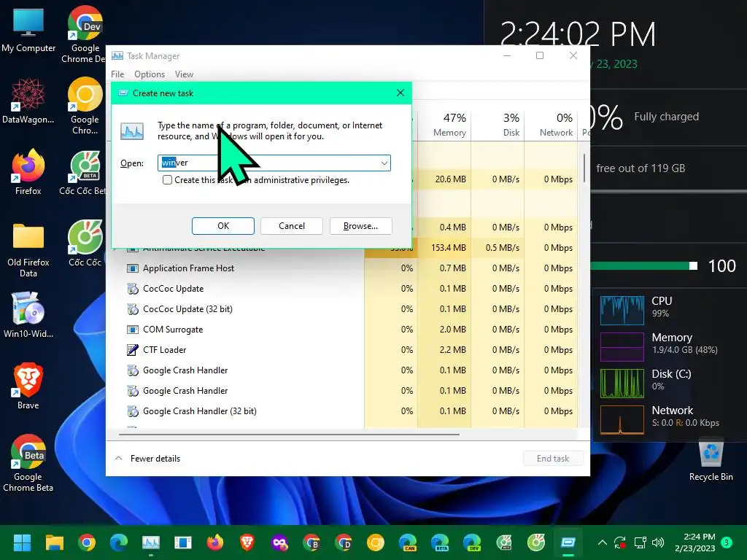Adjust the green slider showing 100

tap(693, 265)
